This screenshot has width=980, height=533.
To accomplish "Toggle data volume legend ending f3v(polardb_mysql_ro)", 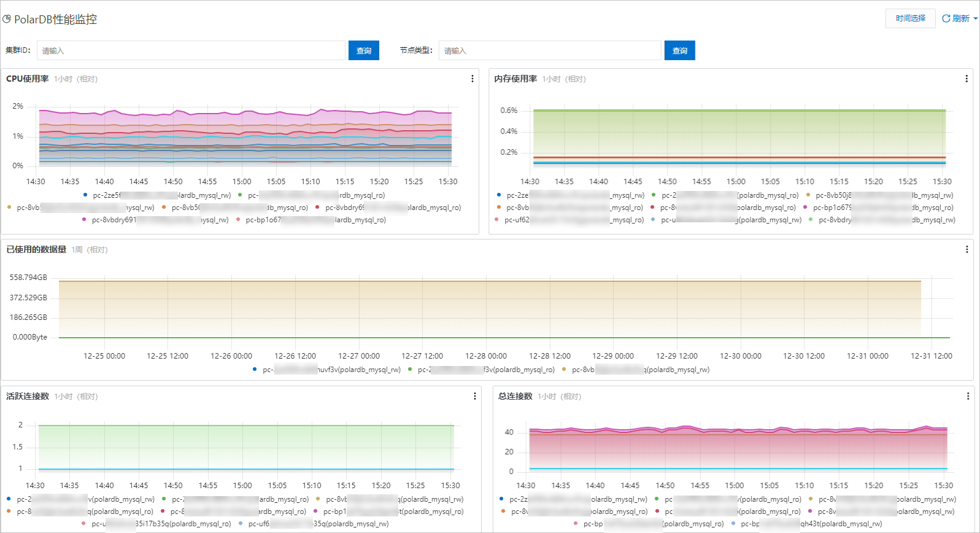I will (x=481, y=370).
